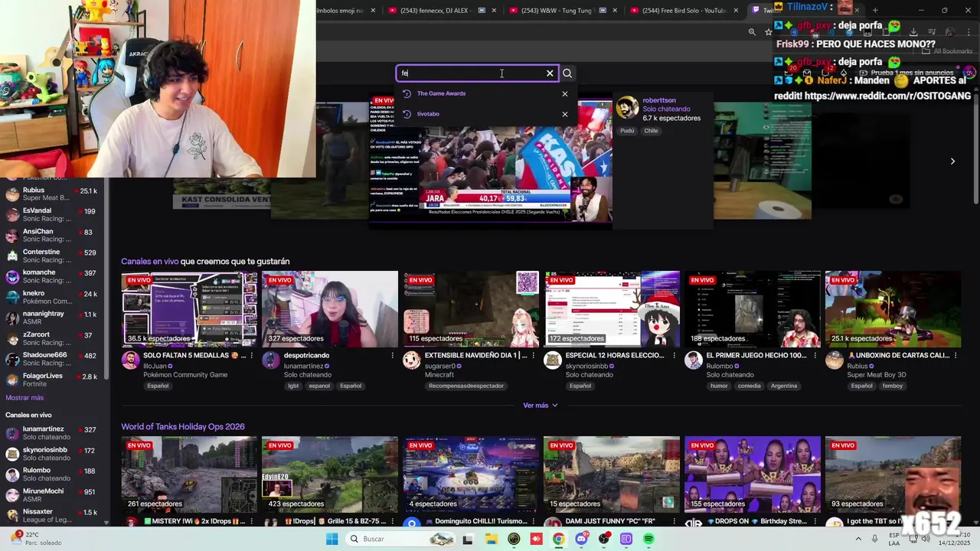Click skynoriosinbb channel avatar icon
Image resolution: width=980 pixels, height=551 pixels.
pyautogui.click(x=553, y=360)
